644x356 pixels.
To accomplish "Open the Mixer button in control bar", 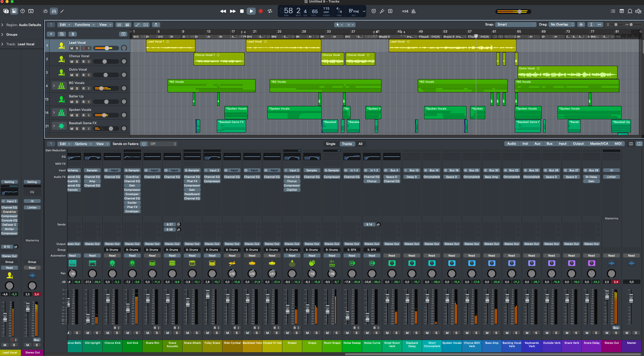I will [x=54, y=11].
